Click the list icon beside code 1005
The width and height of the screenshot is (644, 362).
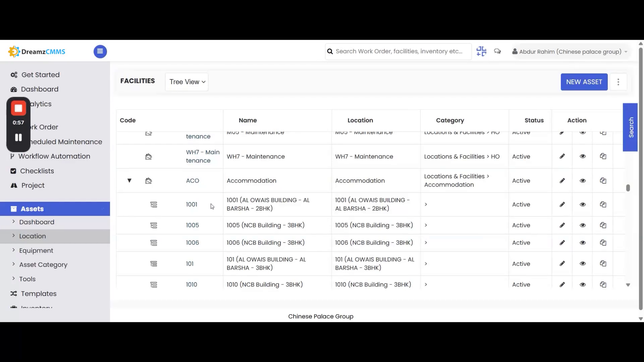point(154,226)
